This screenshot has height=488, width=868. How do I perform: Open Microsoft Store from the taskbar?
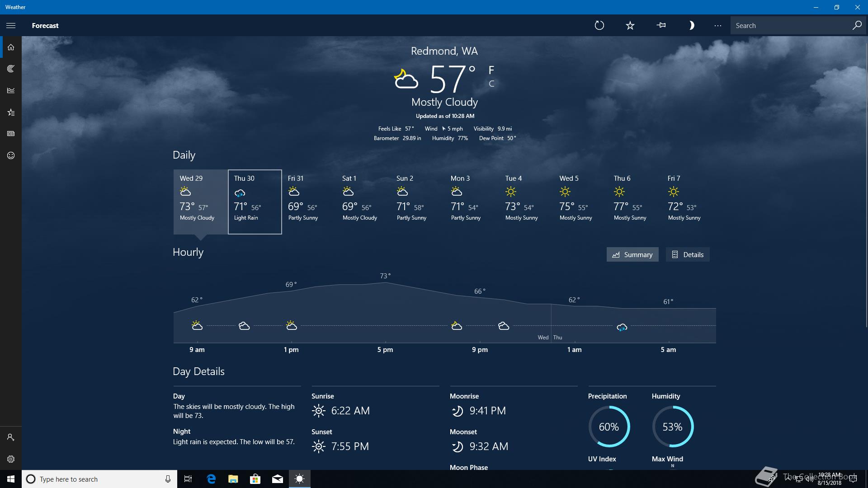[x=255, y=479]
